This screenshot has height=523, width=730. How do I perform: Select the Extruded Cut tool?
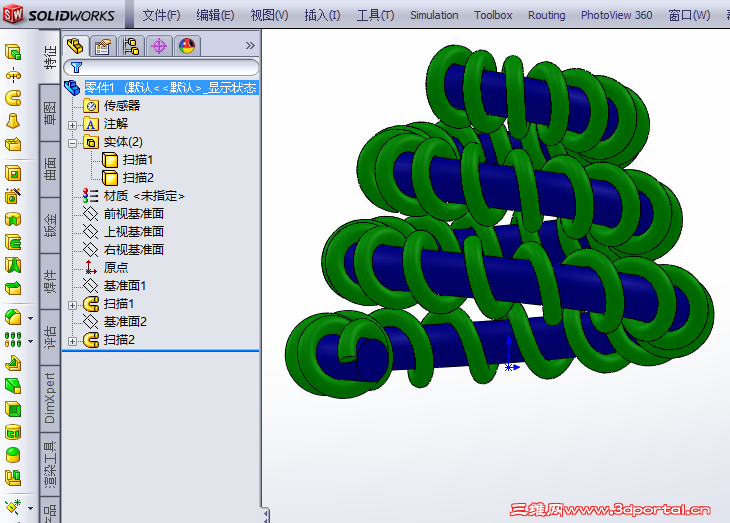(x=13, y=173)
